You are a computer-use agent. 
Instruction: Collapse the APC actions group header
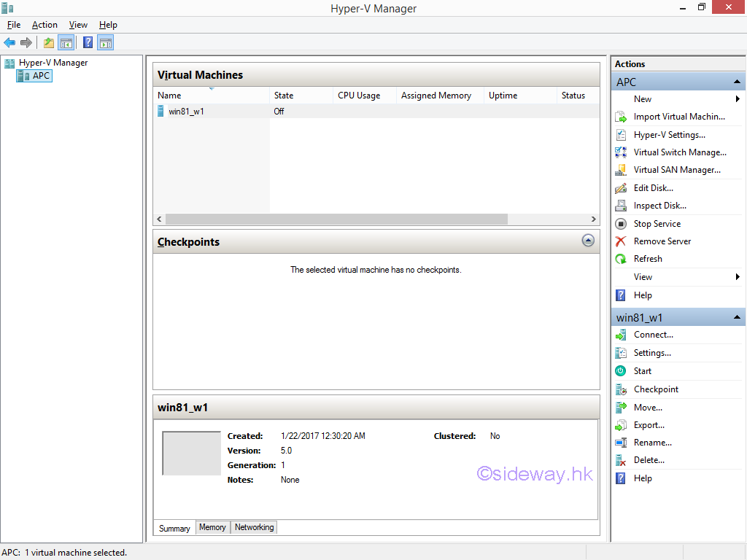(737, 82)
